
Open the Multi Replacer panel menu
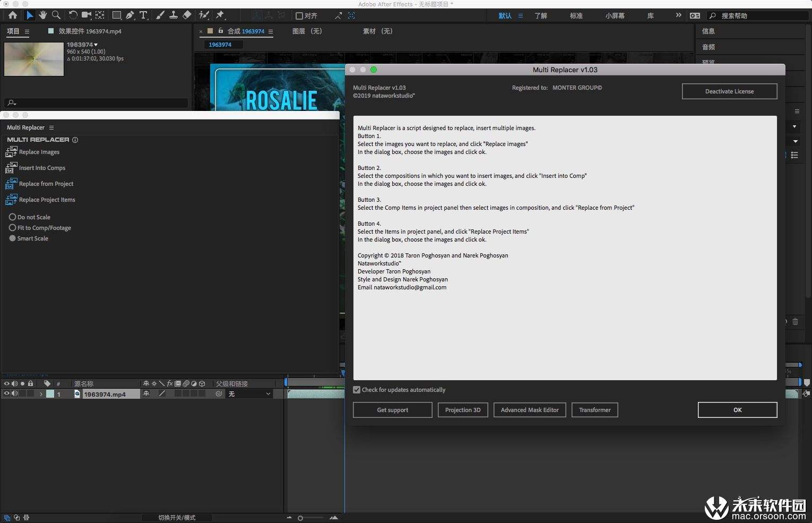(51, 127)
